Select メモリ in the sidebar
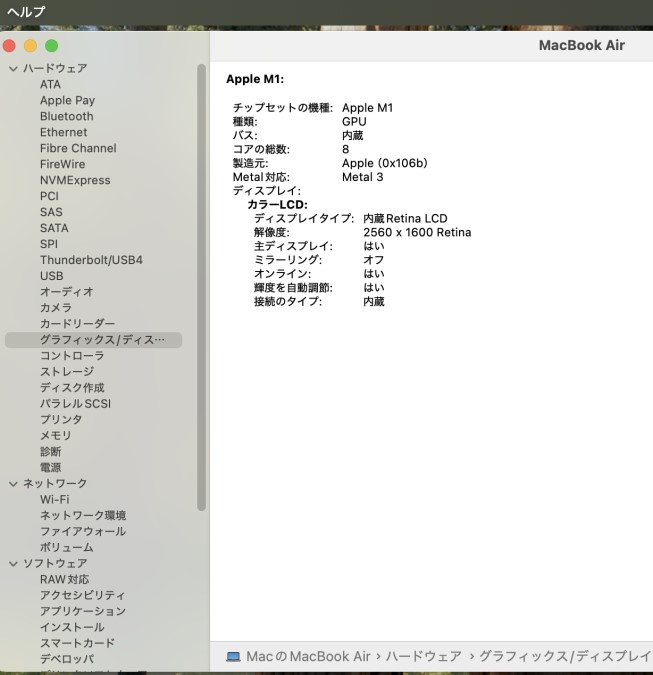 56,435
